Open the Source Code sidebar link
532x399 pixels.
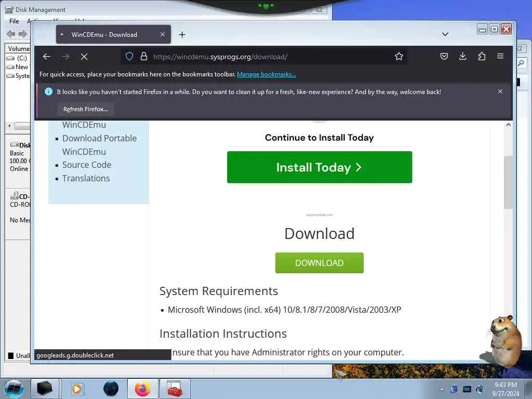pos(87,165)
